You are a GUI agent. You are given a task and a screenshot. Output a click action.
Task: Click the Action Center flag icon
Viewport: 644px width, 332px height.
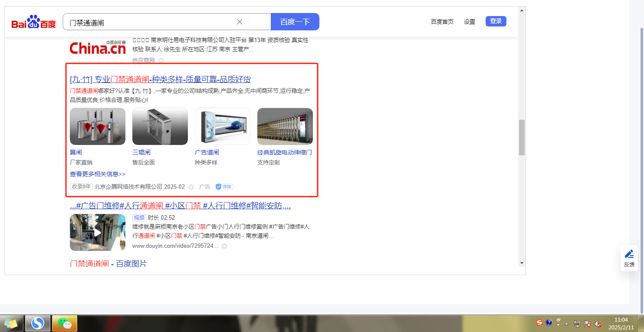click(588, 324)
